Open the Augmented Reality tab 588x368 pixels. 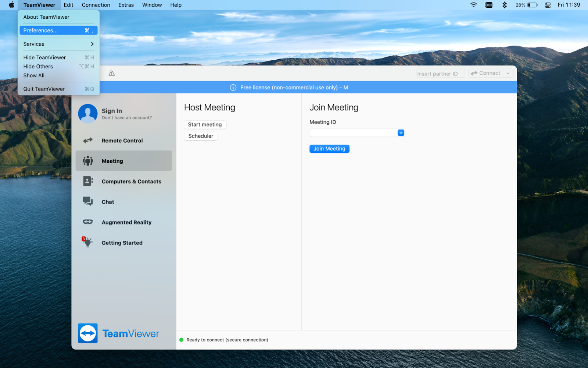(124, 222)
